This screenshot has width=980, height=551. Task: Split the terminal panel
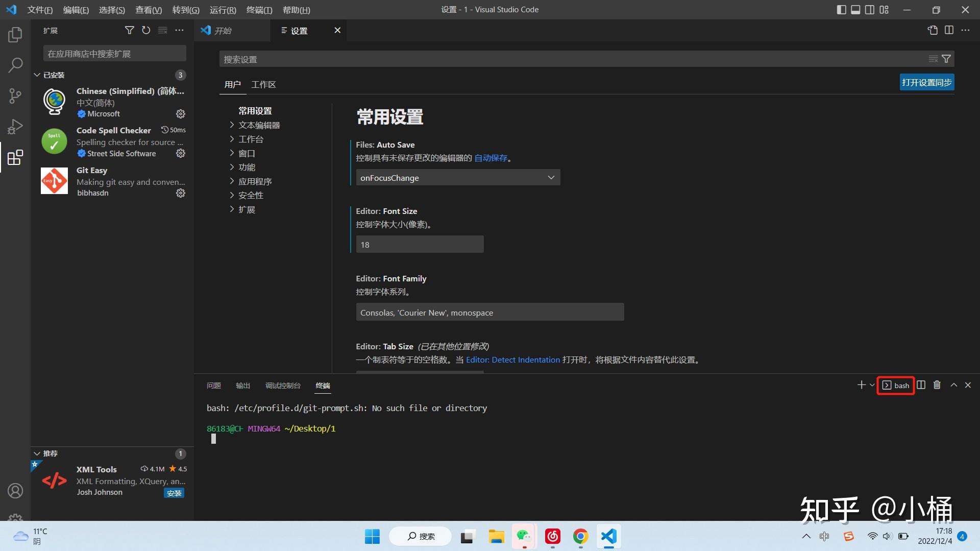coord(920,385)
